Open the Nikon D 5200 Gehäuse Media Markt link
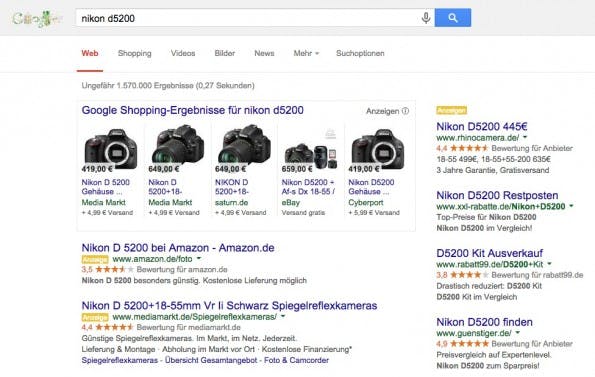Image resolution: width=595 pixels, height=377 pixels. pyautogui.click(x=105, y=187)
